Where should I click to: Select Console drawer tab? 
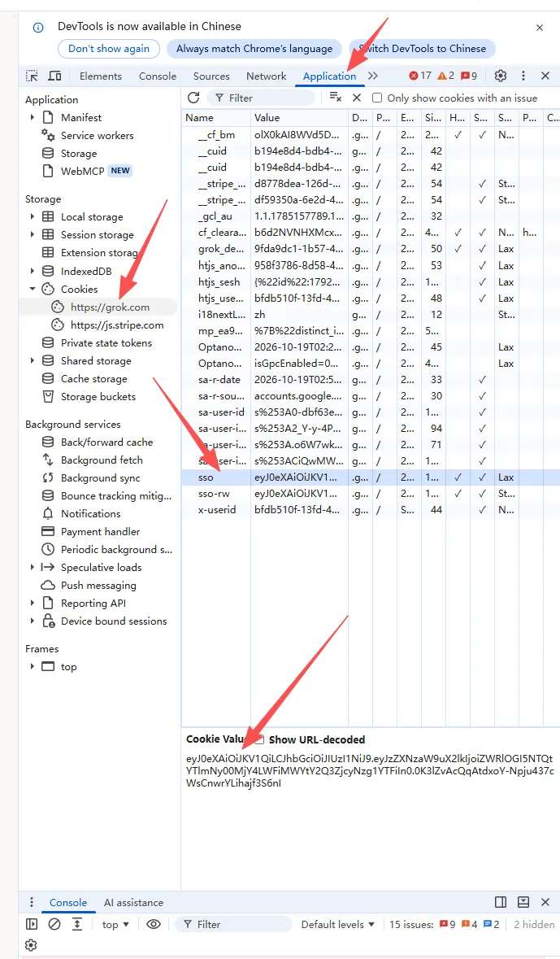pos(67,902)
